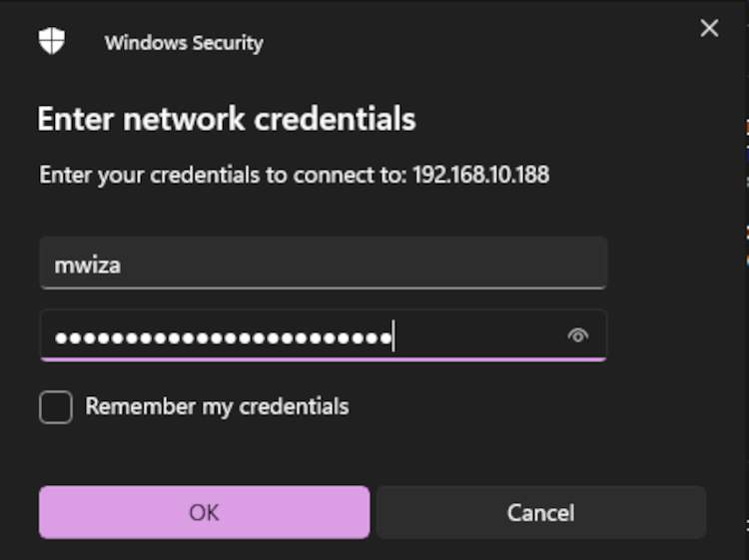Click the Windows Security shield icon
This screenshot has height=560, width=749.
point(52,41)
